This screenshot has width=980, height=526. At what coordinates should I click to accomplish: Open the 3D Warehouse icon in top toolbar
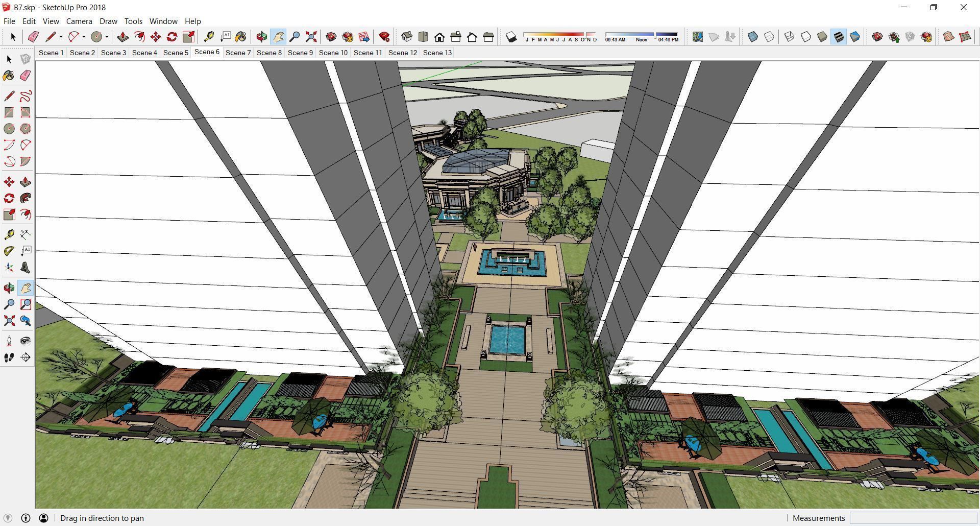(x=331, y=37)
